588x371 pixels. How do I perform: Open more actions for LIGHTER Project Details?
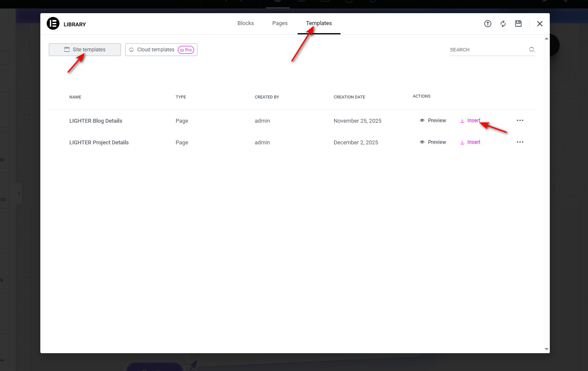tap(520, 142)
